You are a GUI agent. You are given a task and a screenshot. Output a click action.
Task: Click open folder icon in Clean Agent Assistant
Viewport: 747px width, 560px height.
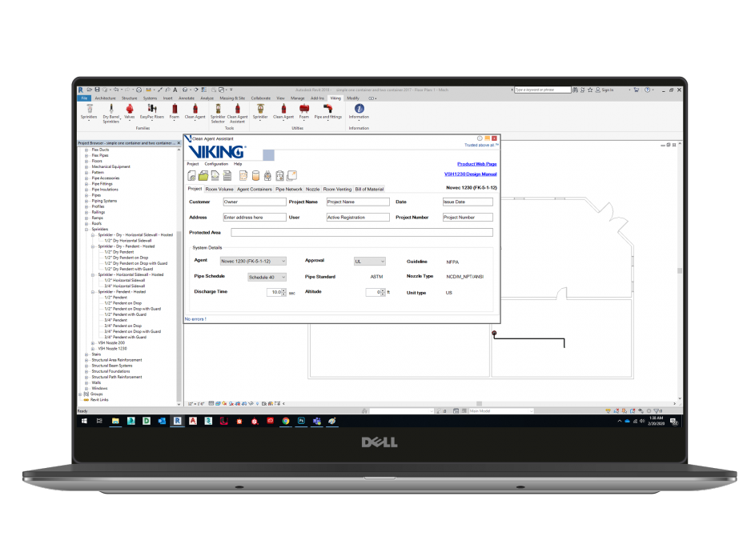(x=203, y=176)
